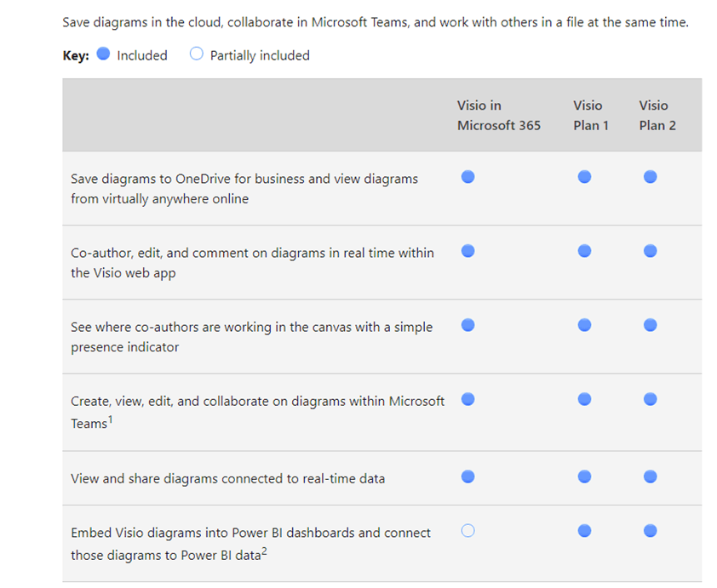Click the Partially included marker in the Key
Image resolution: width=717 pixels, height=588 pixels.
click(x=196, y=54)
